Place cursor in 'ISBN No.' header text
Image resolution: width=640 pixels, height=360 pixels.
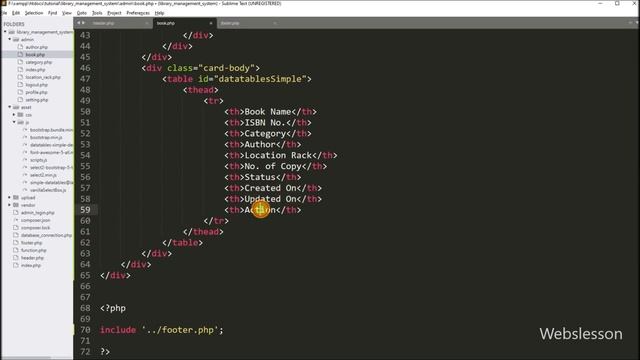coord(265,122)
